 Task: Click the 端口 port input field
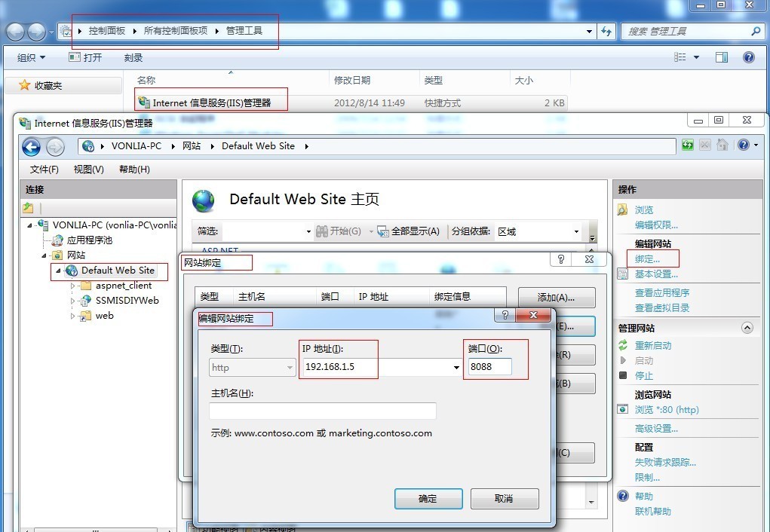click(489, 367)
